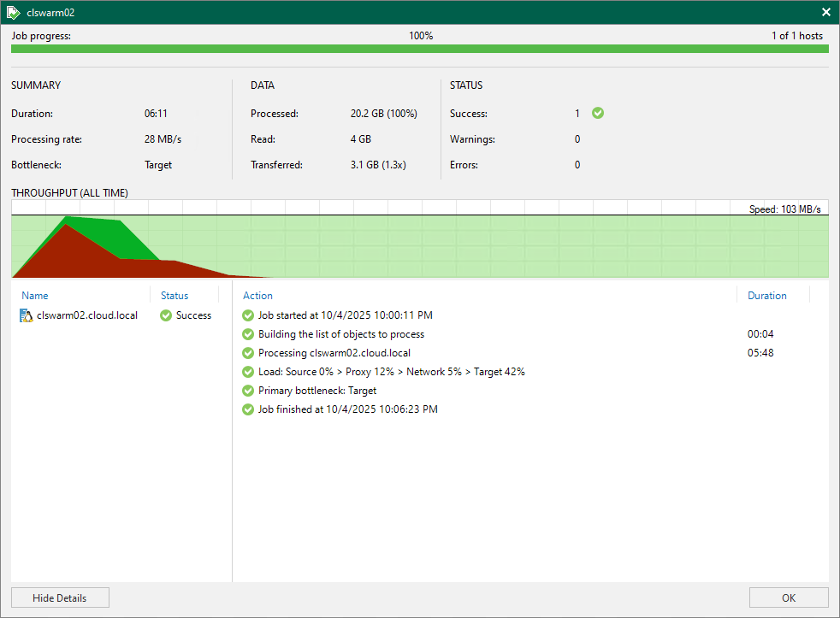Click the Processing rate value 28 MB/s
840x618 pixels.
click(163, 139)
